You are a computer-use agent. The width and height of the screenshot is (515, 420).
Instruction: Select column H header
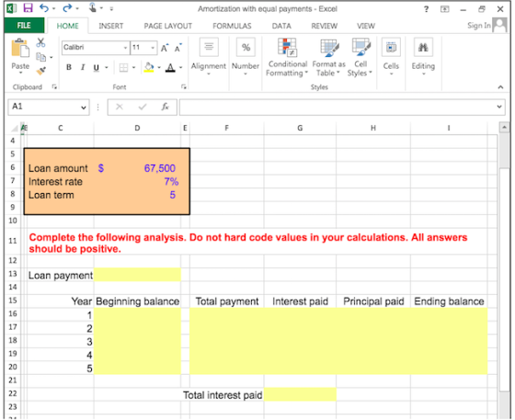tap(373, 128)
